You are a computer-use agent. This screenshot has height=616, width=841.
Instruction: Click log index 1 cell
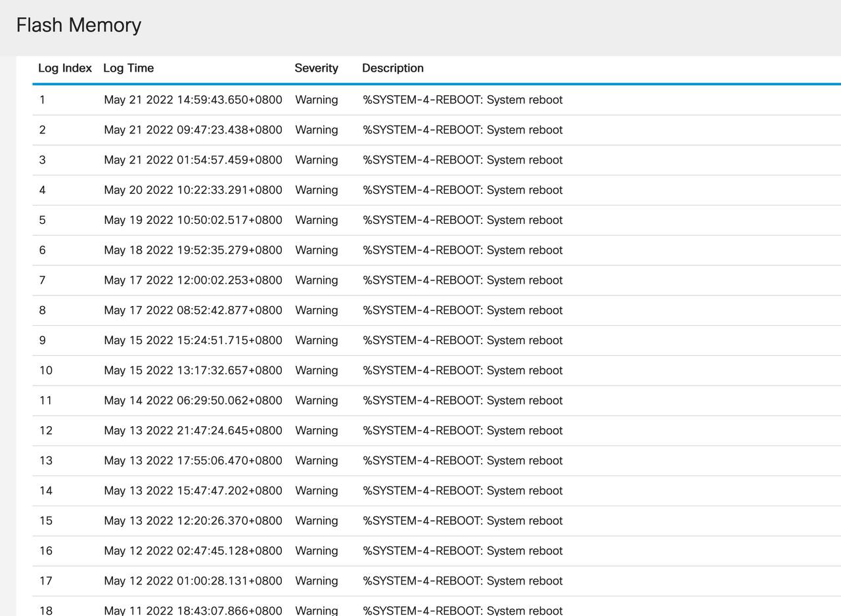tap(43, 100)
